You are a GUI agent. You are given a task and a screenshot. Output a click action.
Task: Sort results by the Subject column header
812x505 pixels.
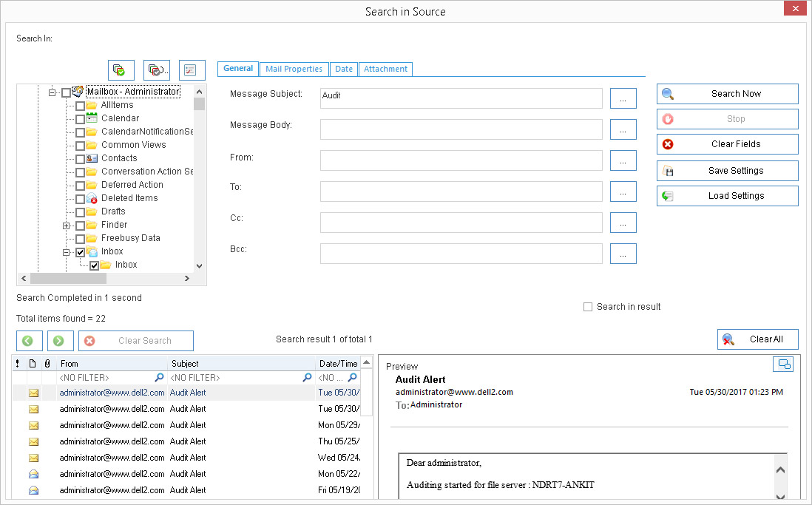(241, 364)
